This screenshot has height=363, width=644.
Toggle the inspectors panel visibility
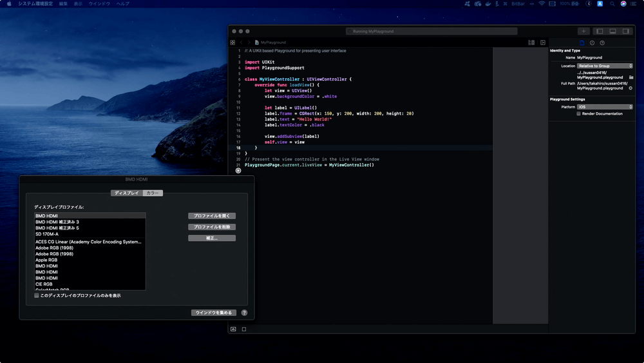(626, 31)
